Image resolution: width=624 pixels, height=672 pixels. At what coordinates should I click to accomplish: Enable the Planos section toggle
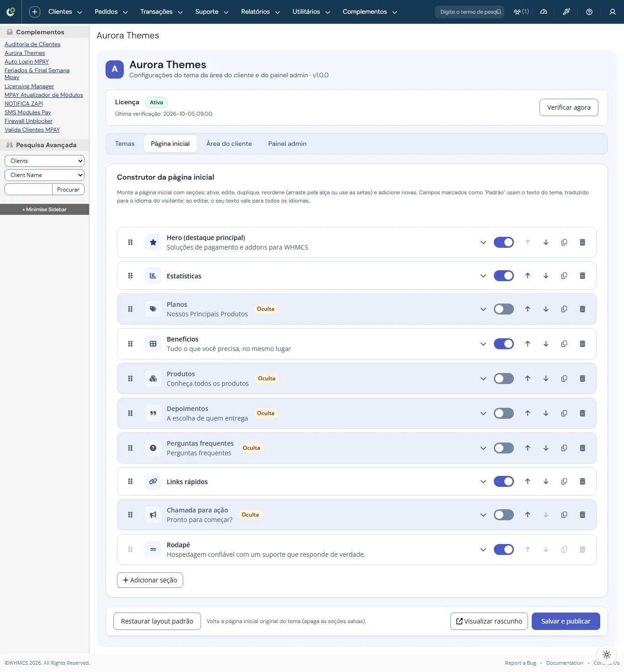tap(504, 309)
